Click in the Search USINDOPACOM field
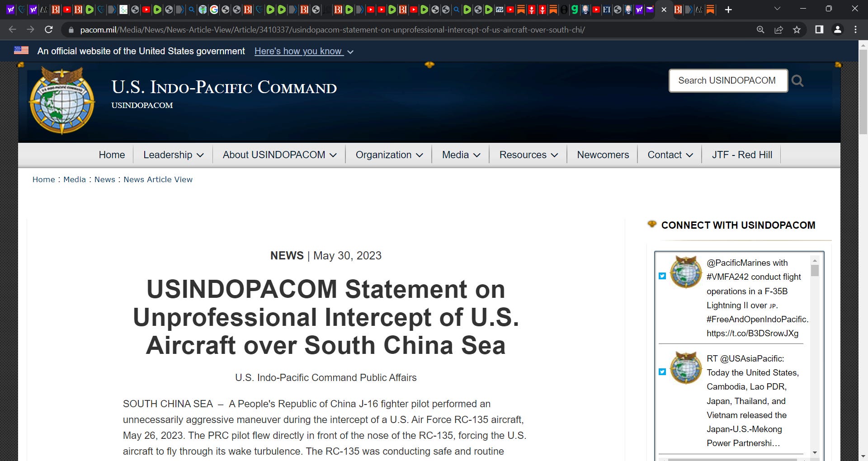Image resolution: width=868 pixels, height=461 pixels. [728, 81]
